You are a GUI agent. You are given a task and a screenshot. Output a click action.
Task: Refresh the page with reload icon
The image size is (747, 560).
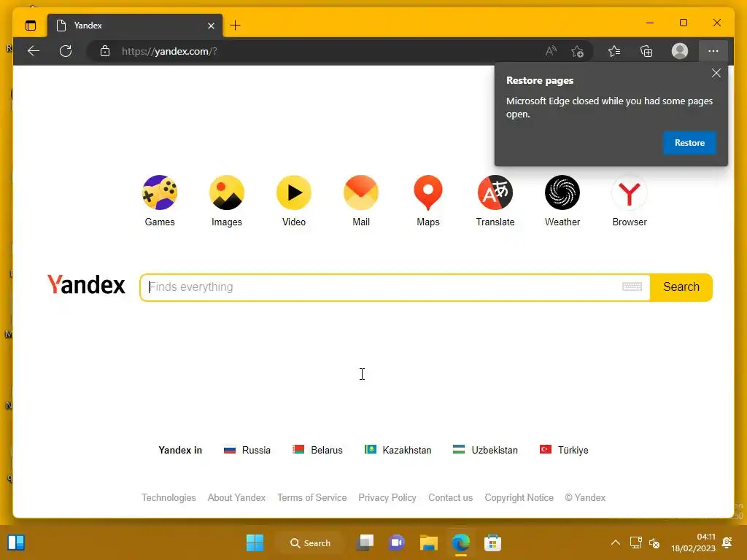[x=66, y=51]
